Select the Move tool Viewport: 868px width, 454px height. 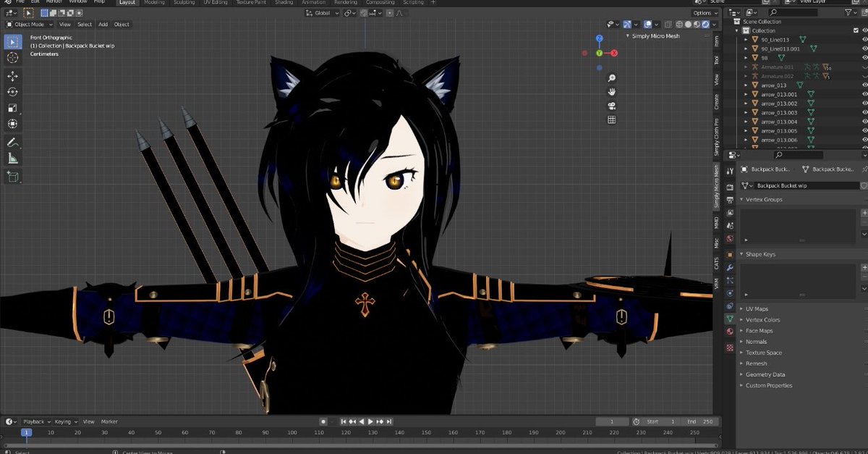13,76
